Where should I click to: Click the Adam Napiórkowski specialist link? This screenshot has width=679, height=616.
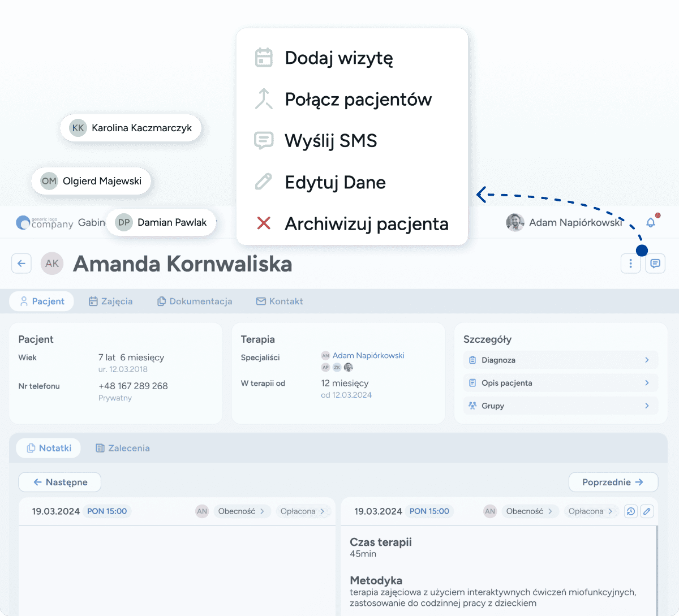pyautogui.click(x=368, y=356)
